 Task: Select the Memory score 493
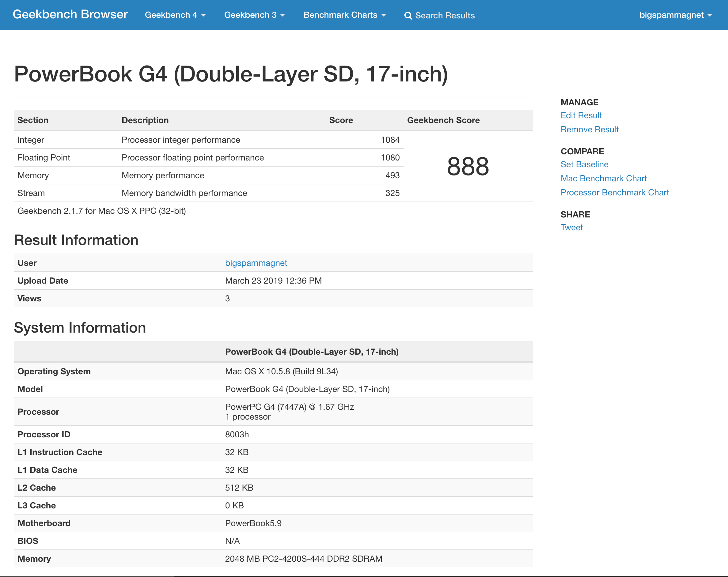pyautogui.click(x=392, y=175)
